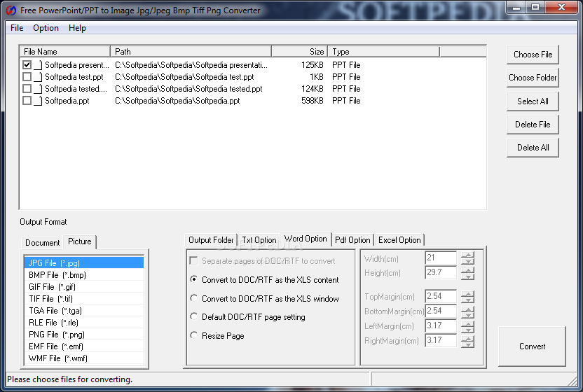The height and width of the screenshot is (392, 583).
Task: Click the Width(cm) input field
Action: tap(441, 258)
